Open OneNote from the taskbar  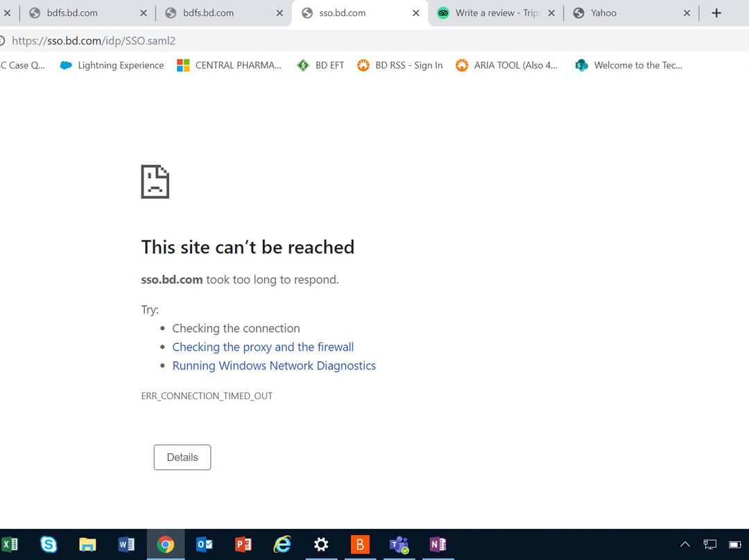click(438, 544)
